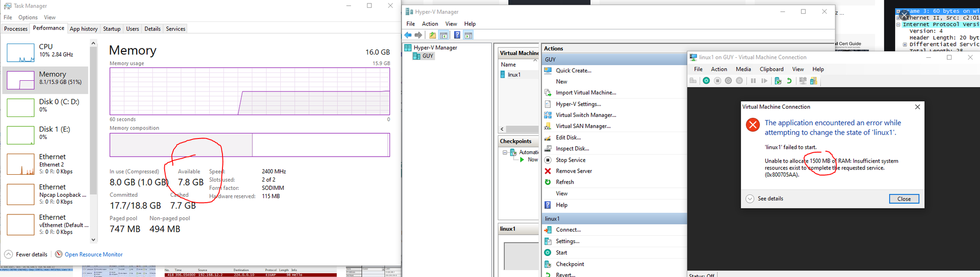The image size is (980, 277).
Task: Select Disk 0 (C: D:) in performance sidebar
Action: (45, 107)
